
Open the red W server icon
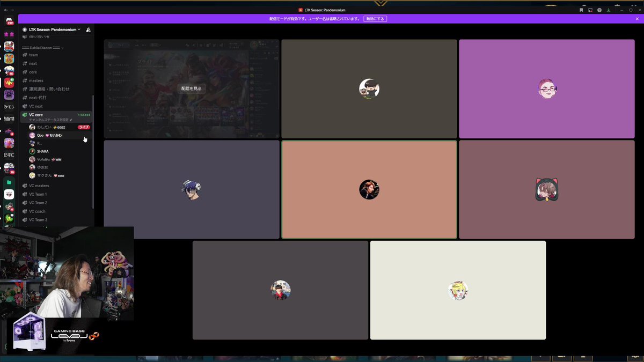9,83
